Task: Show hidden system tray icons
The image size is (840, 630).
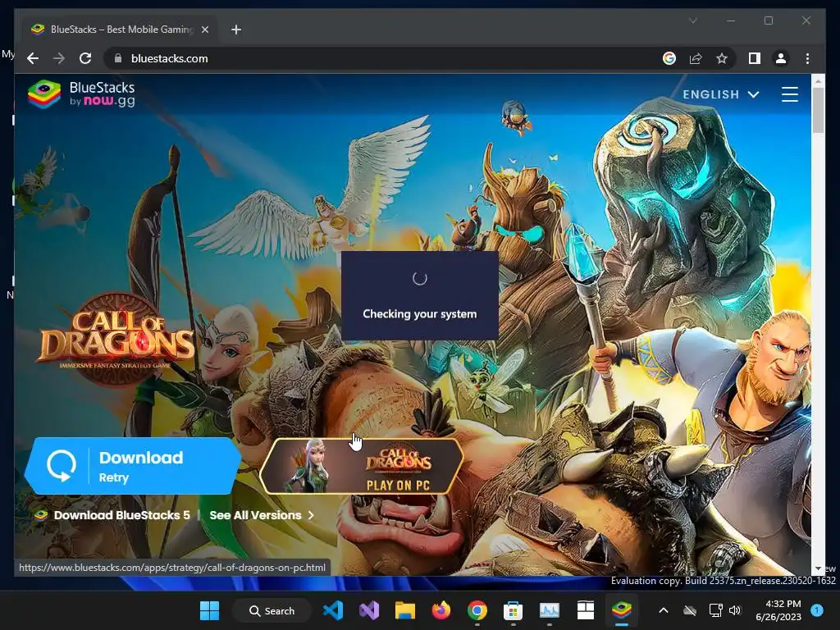Action: click(663, 610)
